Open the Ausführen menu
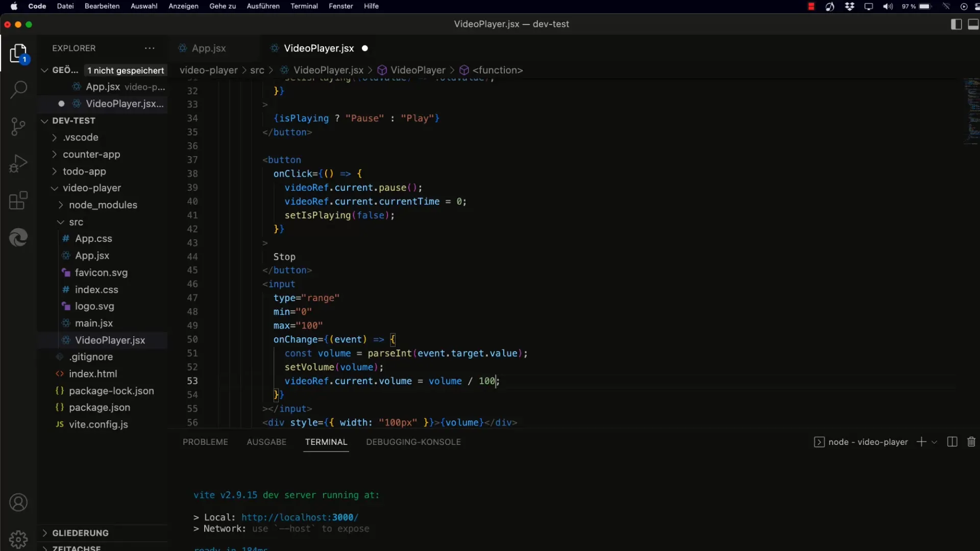Image resolution: width=980 pixels, height=551 pixels. point(263,6)
